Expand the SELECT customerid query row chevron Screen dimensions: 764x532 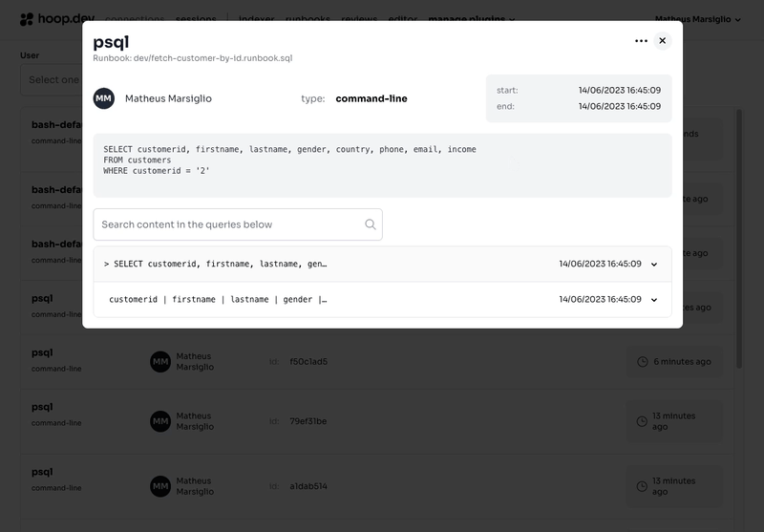[x=654, y=265]
